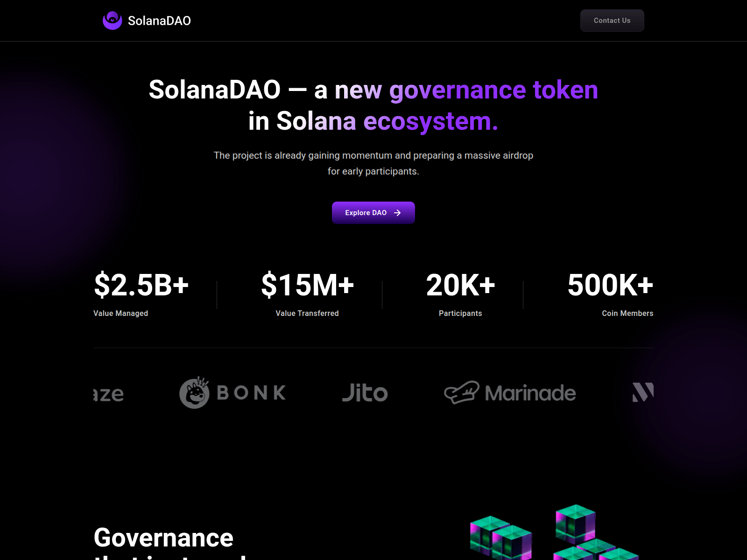Click the Marinade wordmark text
The image size is (747, 560).
click(x=530, y=393)
